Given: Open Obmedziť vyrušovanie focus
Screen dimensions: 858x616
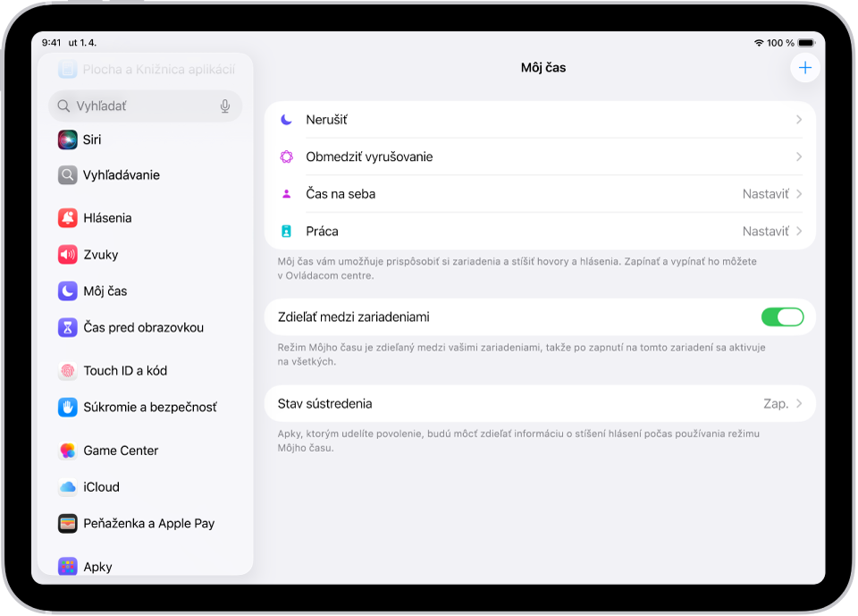Looking at the screenshot, I should pos(540,156).
